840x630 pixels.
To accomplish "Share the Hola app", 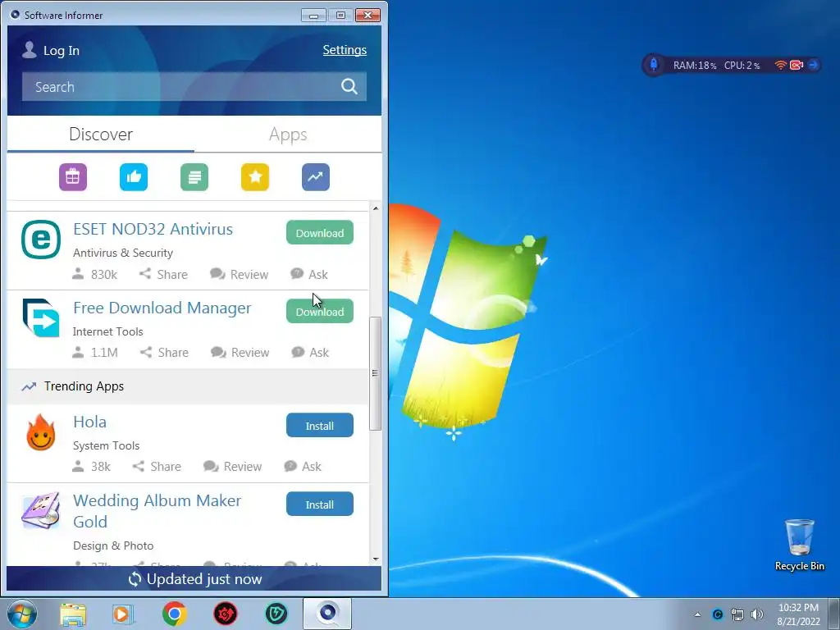I will [157, 467].
